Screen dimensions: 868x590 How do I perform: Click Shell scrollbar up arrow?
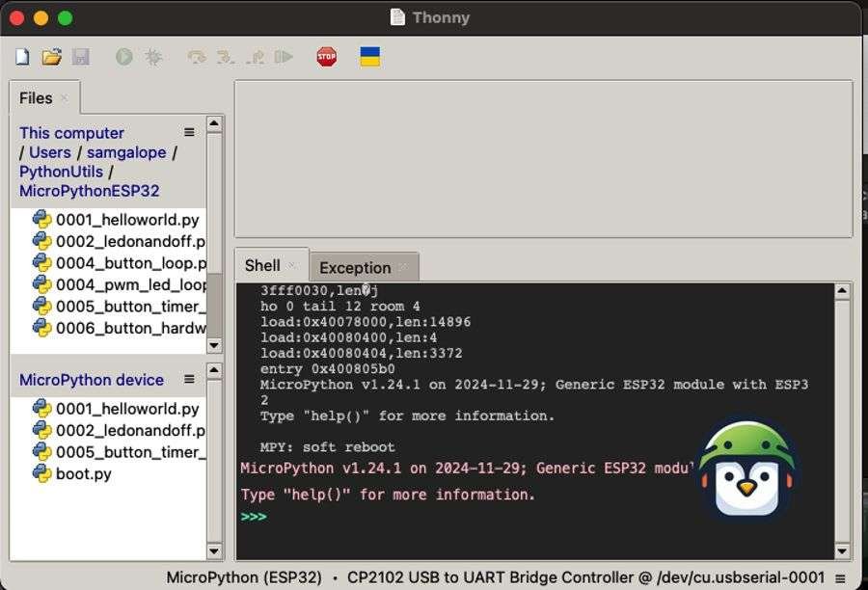pos(842,290)
